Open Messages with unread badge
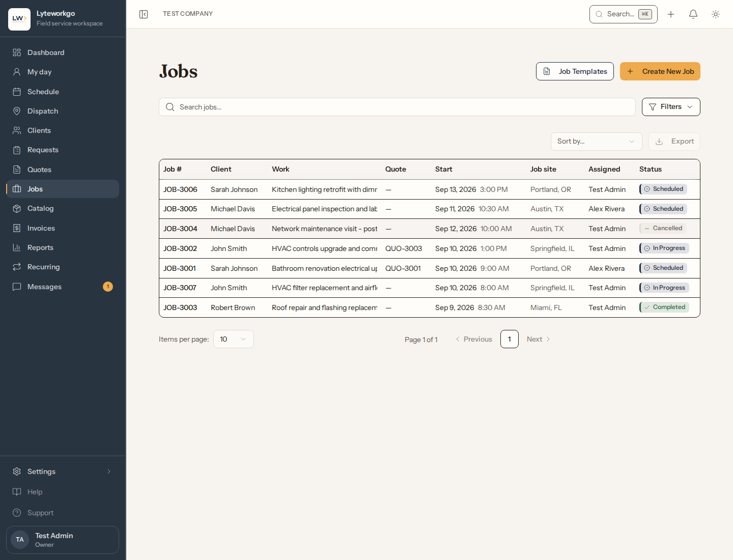This screenshot has height=560, width=733. pos(63,287)
